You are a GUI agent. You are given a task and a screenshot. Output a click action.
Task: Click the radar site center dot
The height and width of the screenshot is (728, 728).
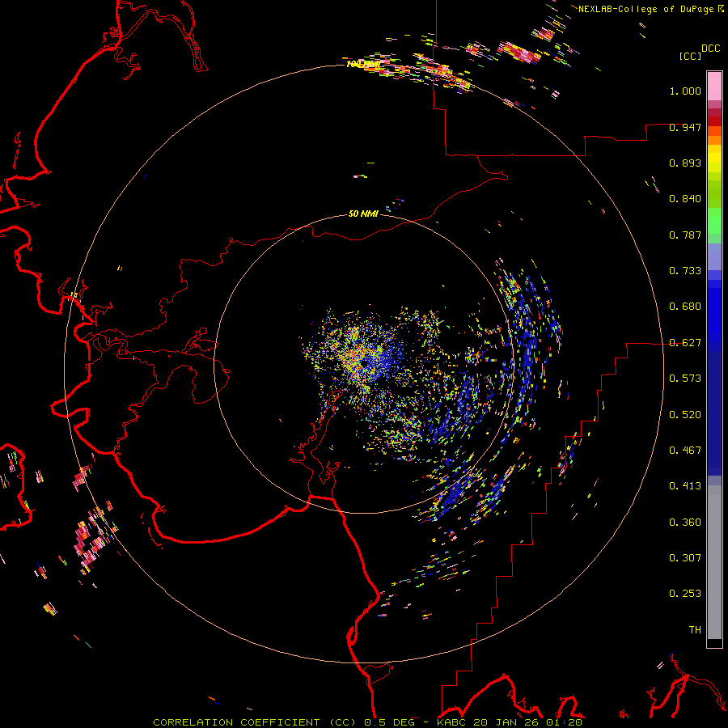click(365, 362)
